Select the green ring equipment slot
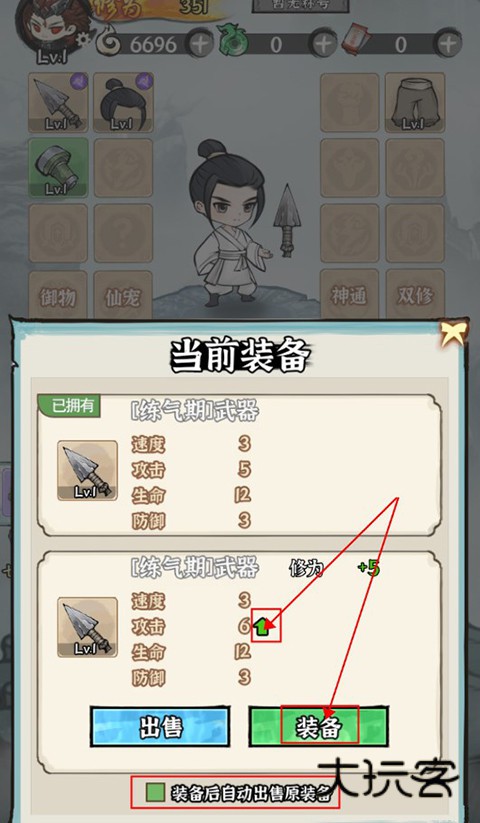Screen dimensions: 480x823 pyautogui.click(x=58, y=168)
